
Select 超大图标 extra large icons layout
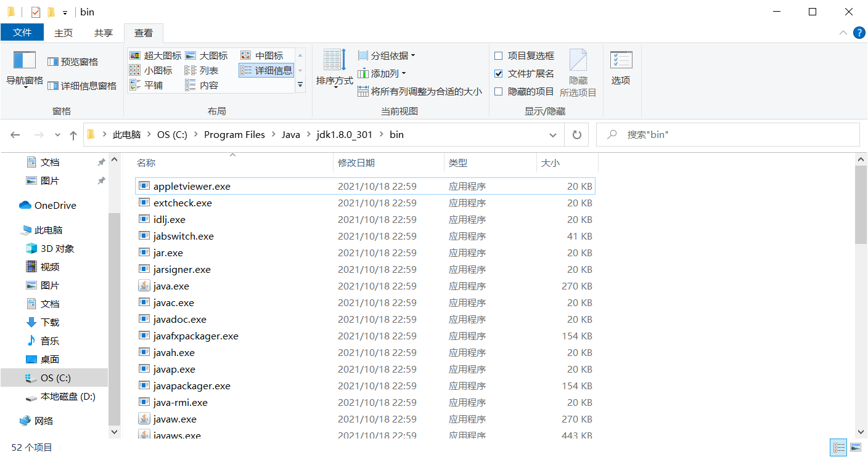point(155,55)
